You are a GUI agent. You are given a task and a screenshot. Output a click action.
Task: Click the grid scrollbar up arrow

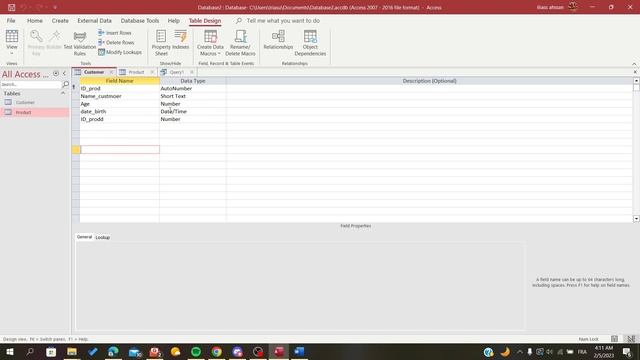tap(636, 80)
